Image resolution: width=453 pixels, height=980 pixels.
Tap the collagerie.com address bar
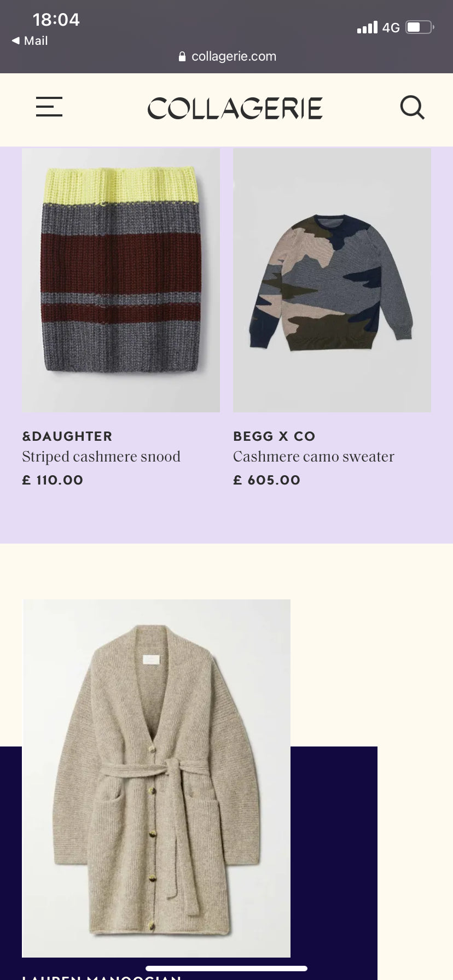point(228,56)
